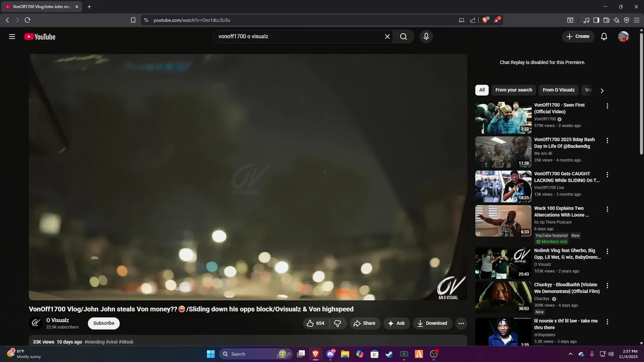Open Steam from the taskbar
This screenshot has height=362, width=644.
[x=389, y=354]
